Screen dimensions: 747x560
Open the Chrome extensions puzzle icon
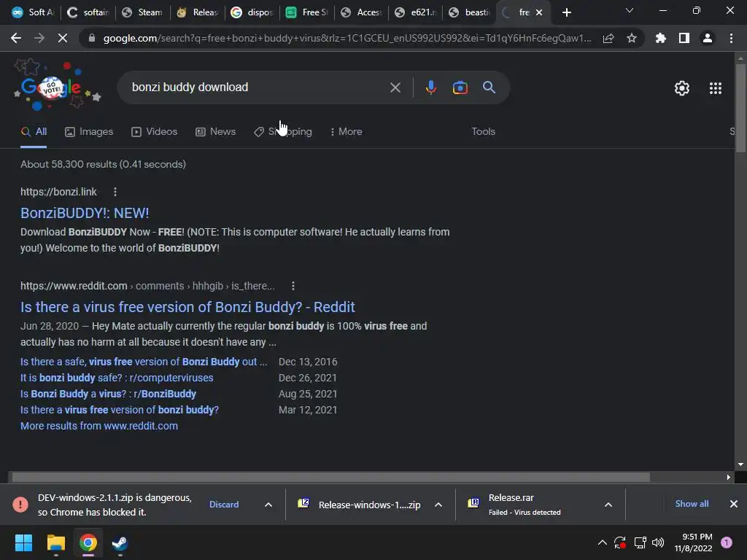click(661, 38)
